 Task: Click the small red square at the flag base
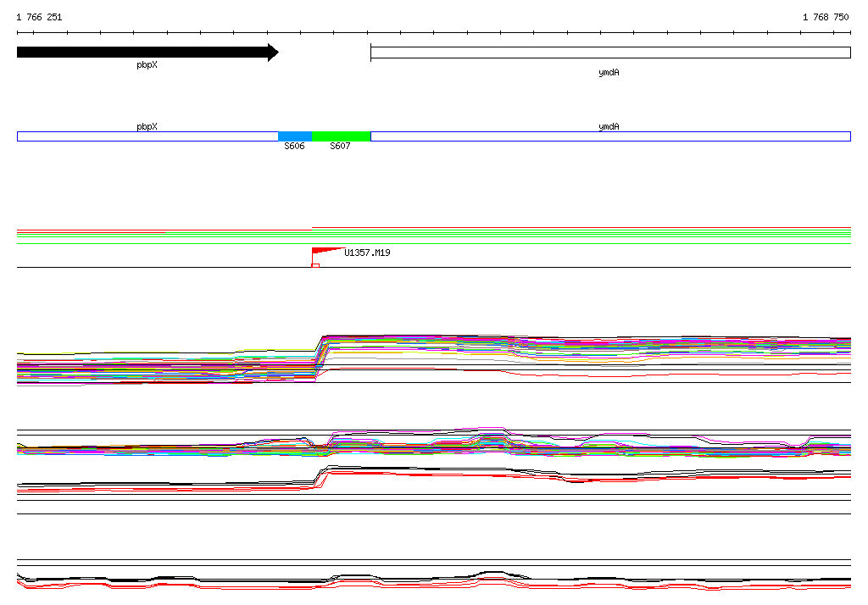pos(315,266)
